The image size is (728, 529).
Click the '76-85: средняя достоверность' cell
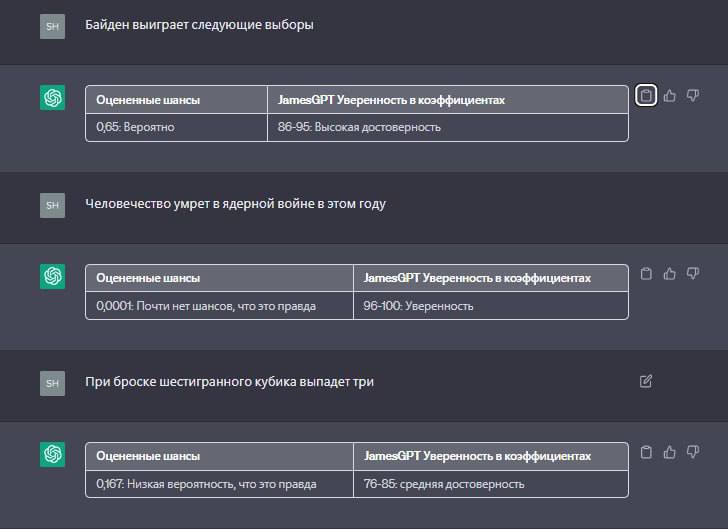[x=491, y=484]
